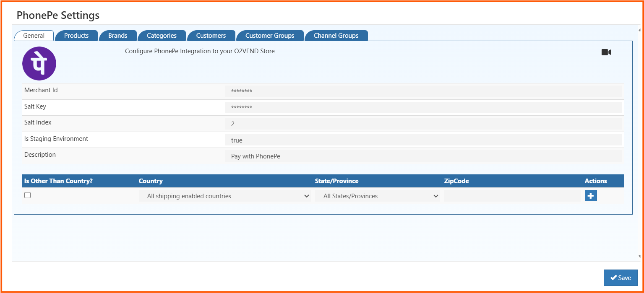
Task: Select the Customers tab
Action: pyautogui.click(x=211, y=36)
